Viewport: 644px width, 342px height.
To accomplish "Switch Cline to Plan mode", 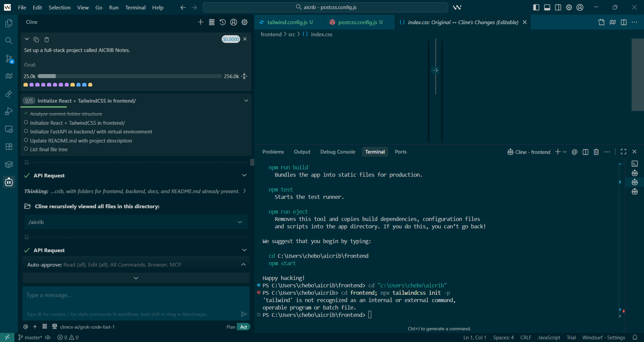I will pos(231,327).
